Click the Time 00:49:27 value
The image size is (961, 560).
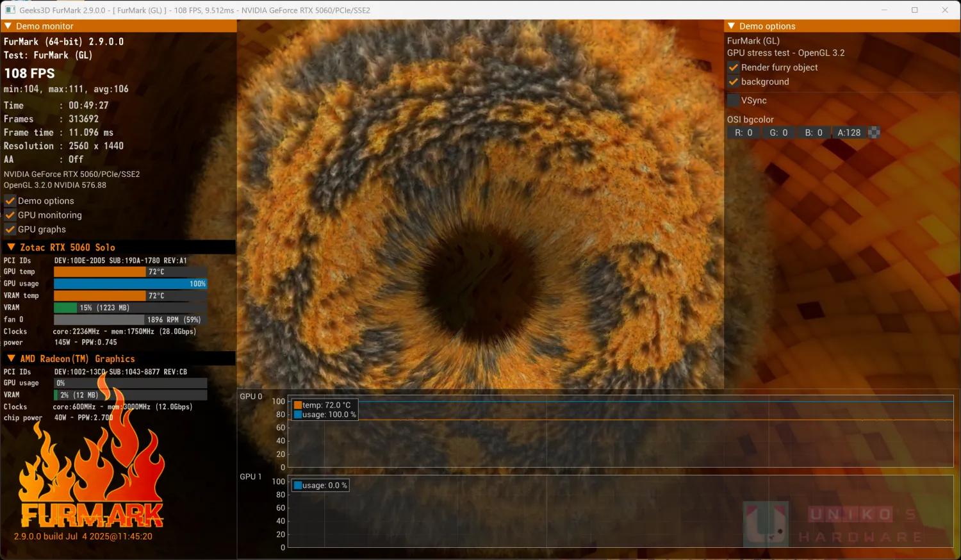coord(88,105)
